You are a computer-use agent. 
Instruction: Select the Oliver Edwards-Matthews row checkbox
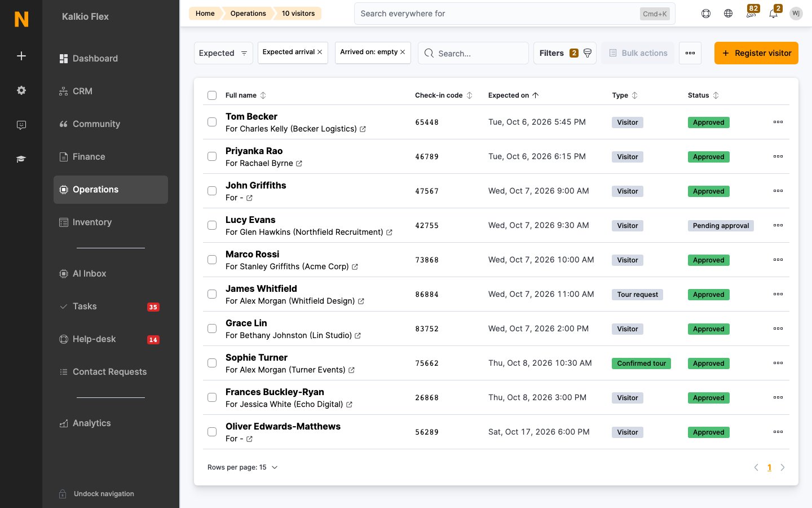(x=212, y=432)
